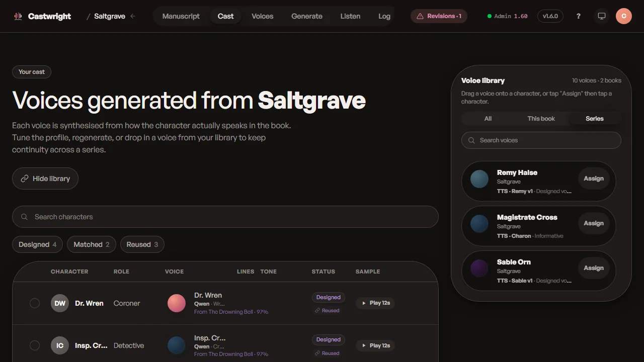Click the Coroner role cell

(x=127, y=303)
